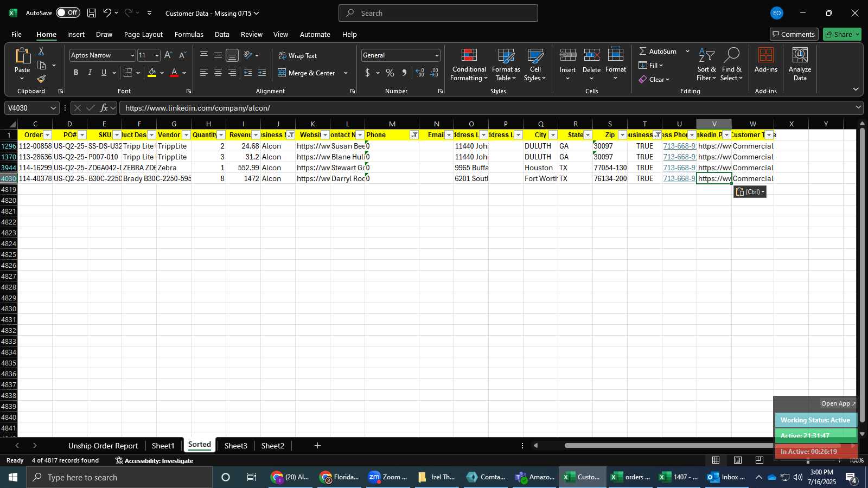The height and width of the screenshot is (488, 868).
Task: Click the Decrease Indent icon
Action: coord(248,73)
